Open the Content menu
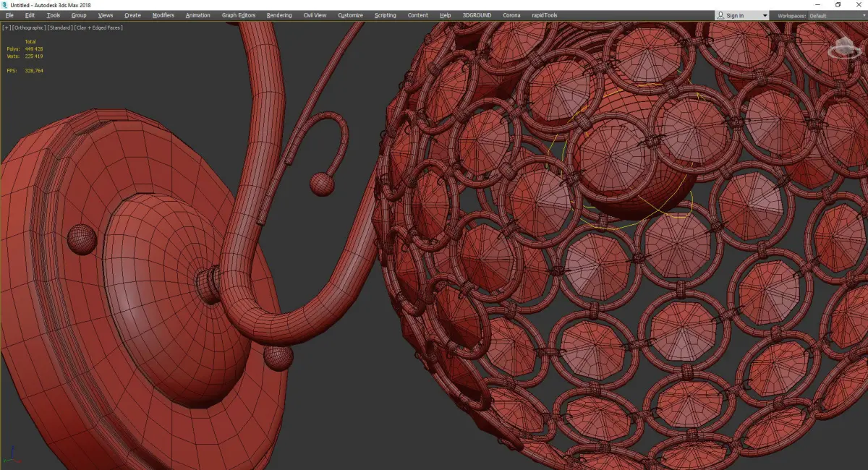This screenshot has height=470, width=868. 418,15
